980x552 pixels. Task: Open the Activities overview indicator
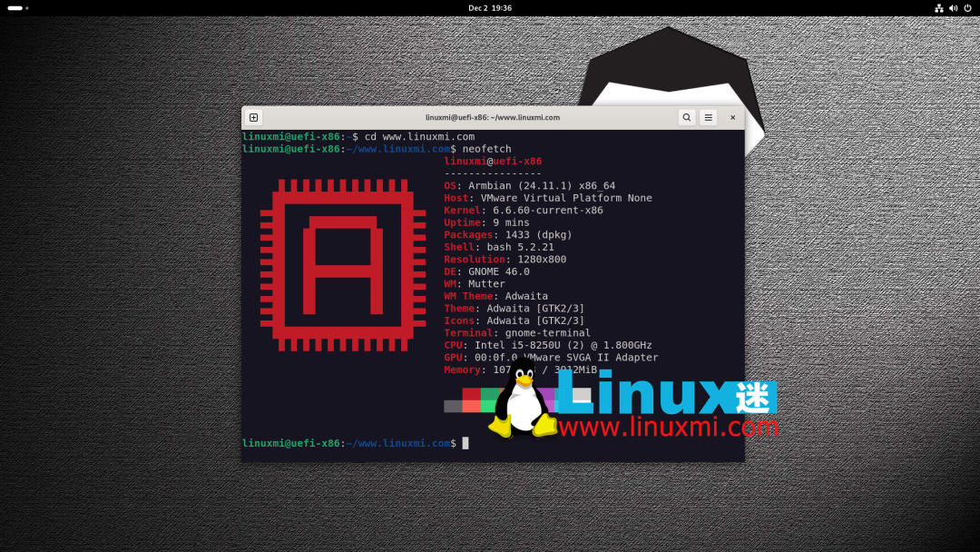coord(17,8)
